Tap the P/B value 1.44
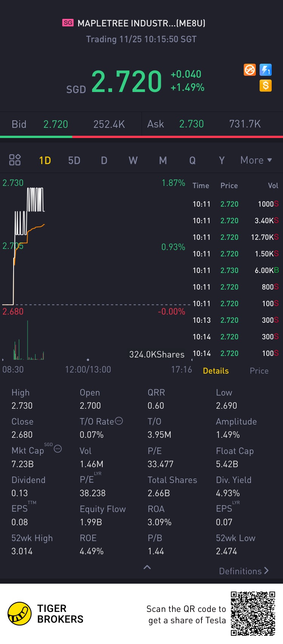Screen dimensions: 283x644 pos(156,551)
